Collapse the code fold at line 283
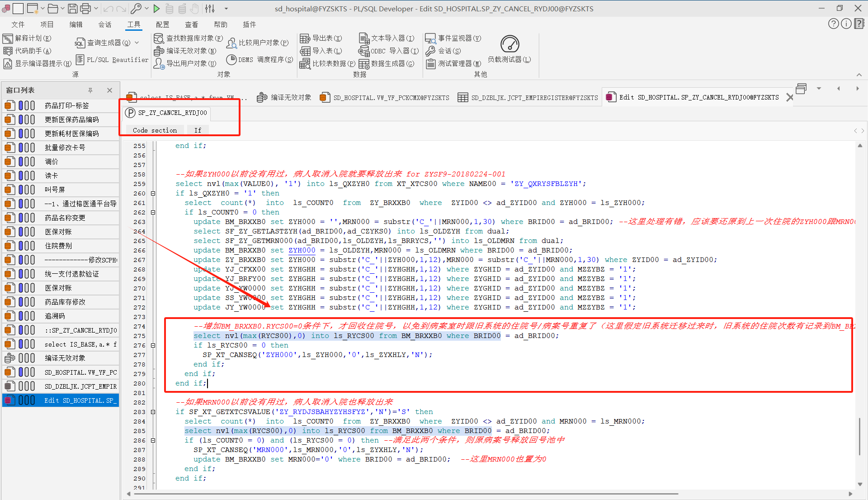This screenshot has width=868, height=500. click(153, 412)
